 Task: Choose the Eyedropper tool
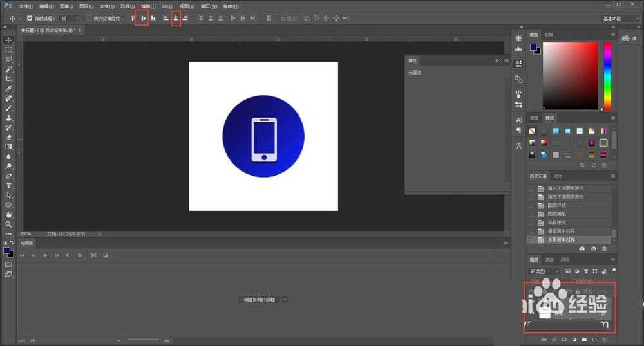(8, 89)
